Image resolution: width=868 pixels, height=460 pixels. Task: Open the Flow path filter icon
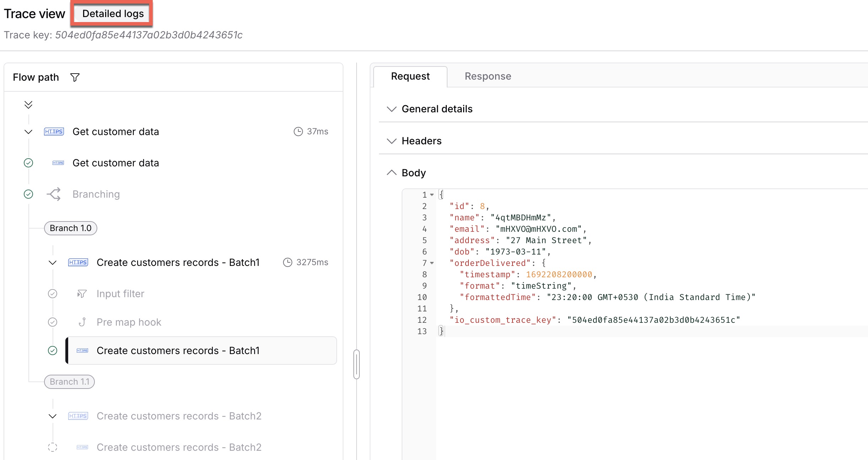(x=75, y=77)
